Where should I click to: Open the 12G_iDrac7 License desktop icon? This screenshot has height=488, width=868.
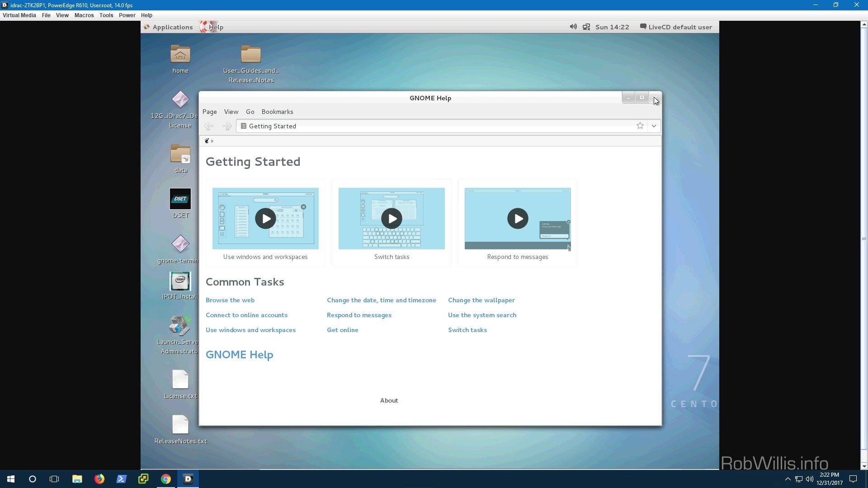click(180, 100)
